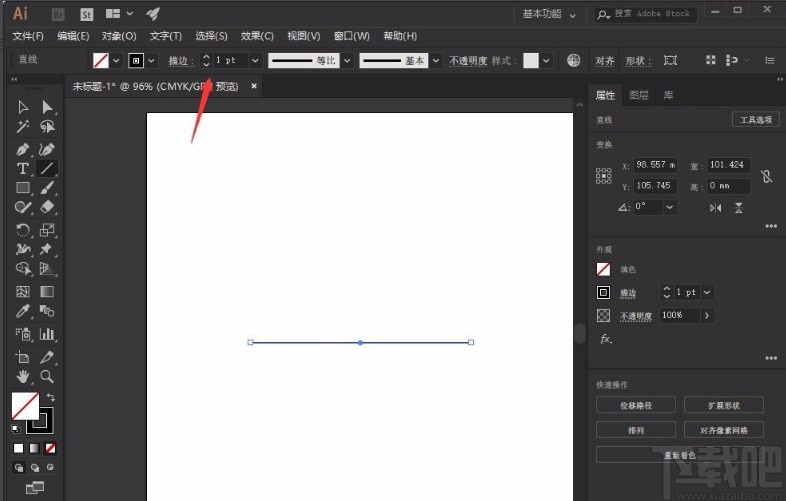Open the Object menu
Viewport: 786px width, 501px height.
click(119, 36)
